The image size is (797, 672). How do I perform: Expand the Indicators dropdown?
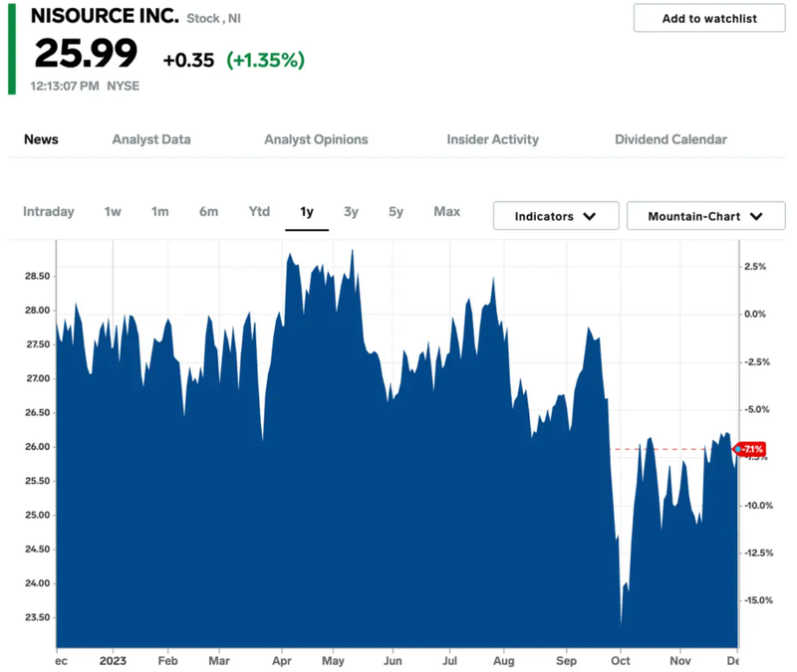tap(556, 216)
